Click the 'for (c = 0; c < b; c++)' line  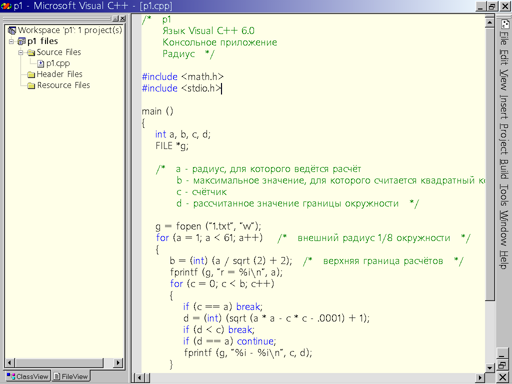[222, 284]
